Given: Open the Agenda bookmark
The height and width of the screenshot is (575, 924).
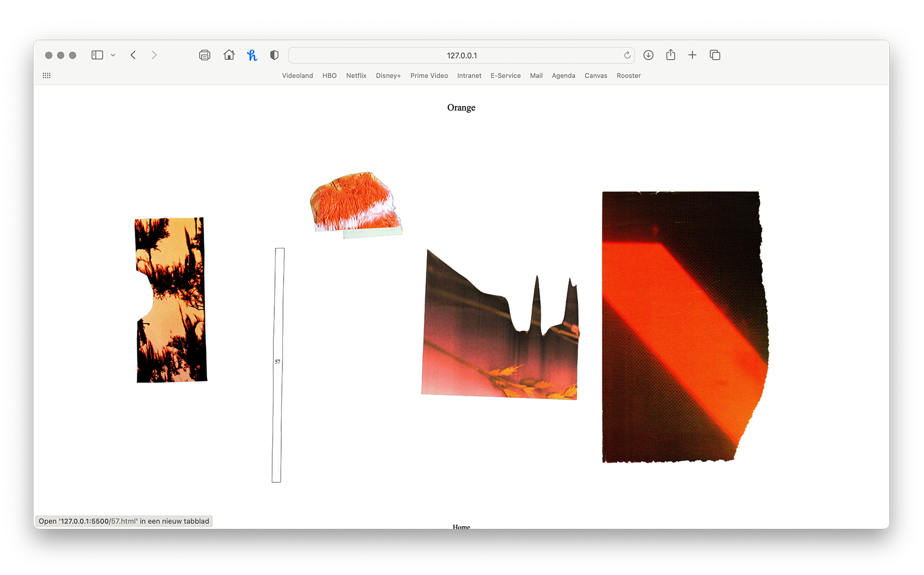Looking at the screenshot, I should tap(564, 75).
